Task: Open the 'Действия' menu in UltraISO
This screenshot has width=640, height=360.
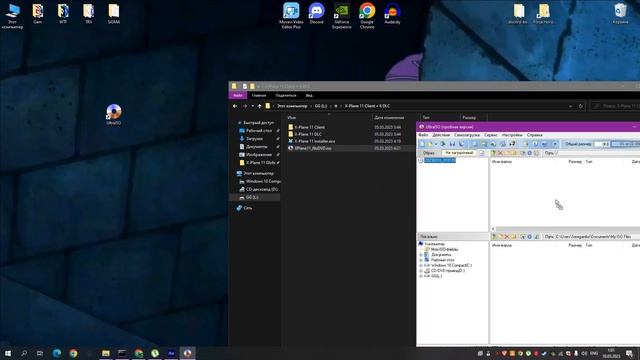Action: (441, 135)
